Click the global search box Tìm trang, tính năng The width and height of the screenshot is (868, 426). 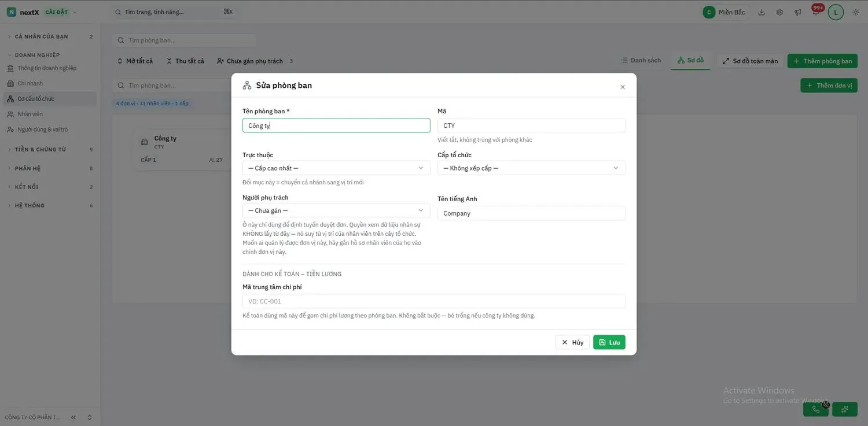click(174, 12)
